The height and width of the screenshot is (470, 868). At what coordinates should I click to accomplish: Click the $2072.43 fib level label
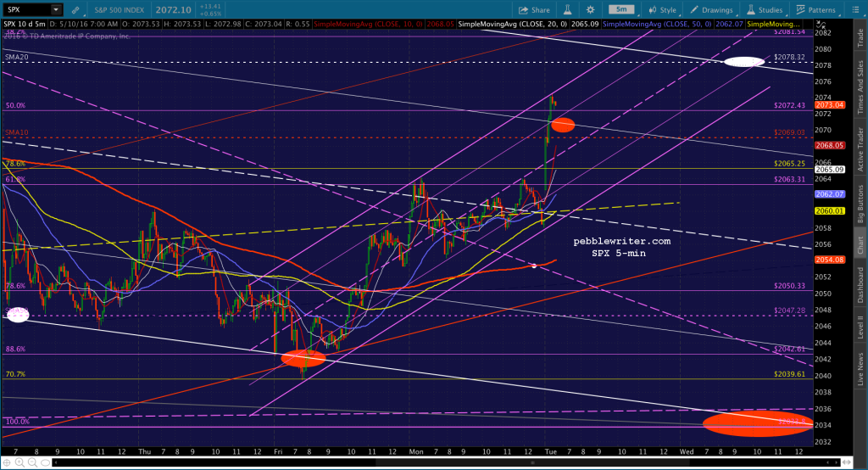click(789, 105)
